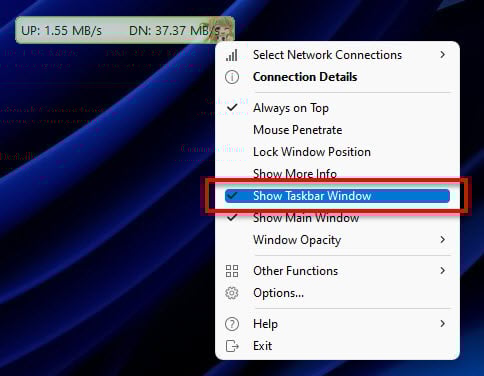This screenshot has width=484, height=376.
Task: Enable Mouse Penetrate option
Action: click(x=298, y=130)
